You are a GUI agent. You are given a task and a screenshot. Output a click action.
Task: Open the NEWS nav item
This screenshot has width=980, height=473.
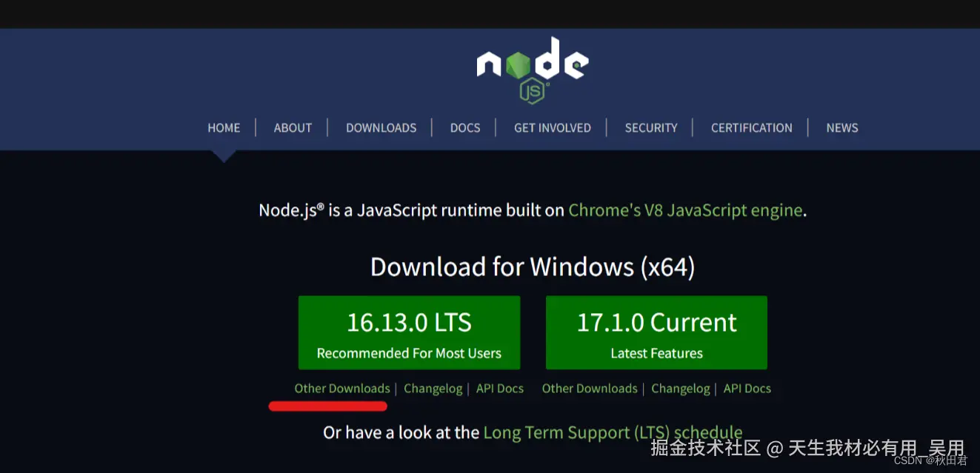coord(842,127)
